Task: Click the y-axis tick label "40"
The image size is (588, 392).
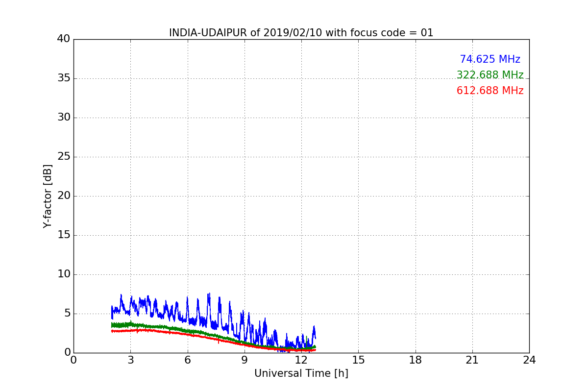Action: [x=64, y=39]
